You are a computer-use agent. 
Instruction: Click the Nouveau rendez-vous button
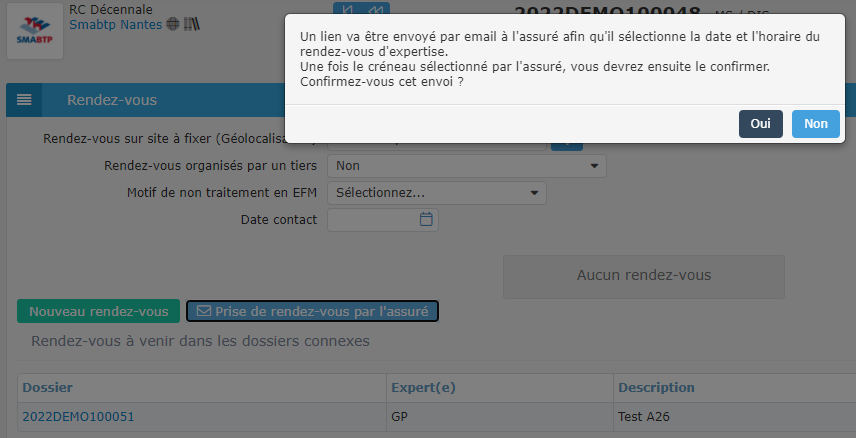[98, 311]
